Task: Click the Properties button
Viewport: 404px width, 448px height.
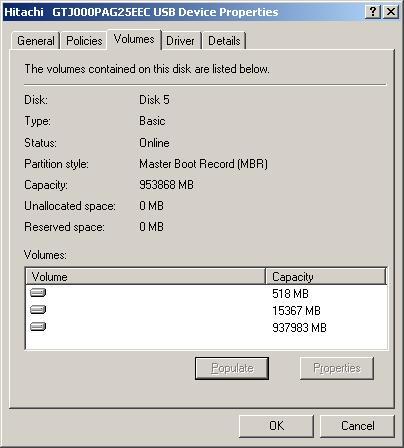Action: click(337, 368)
